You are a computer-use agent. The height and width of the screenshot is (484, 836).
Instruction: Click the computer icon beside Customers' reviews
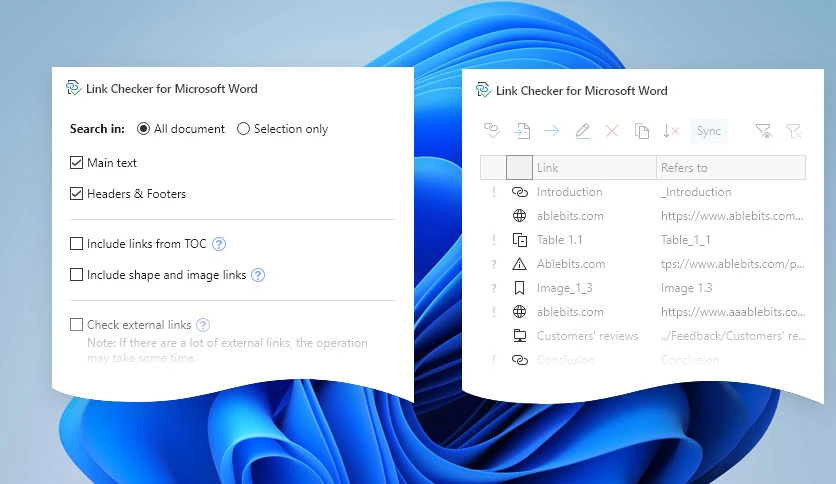(x=519, y=336)
